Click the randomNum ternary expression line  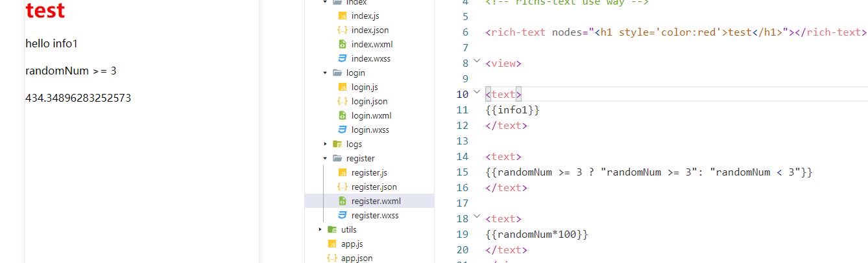(x=649, y=172)
